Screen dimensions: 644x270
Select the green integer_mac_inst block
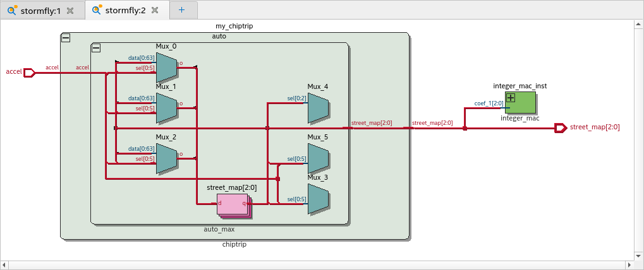point(520,102)
